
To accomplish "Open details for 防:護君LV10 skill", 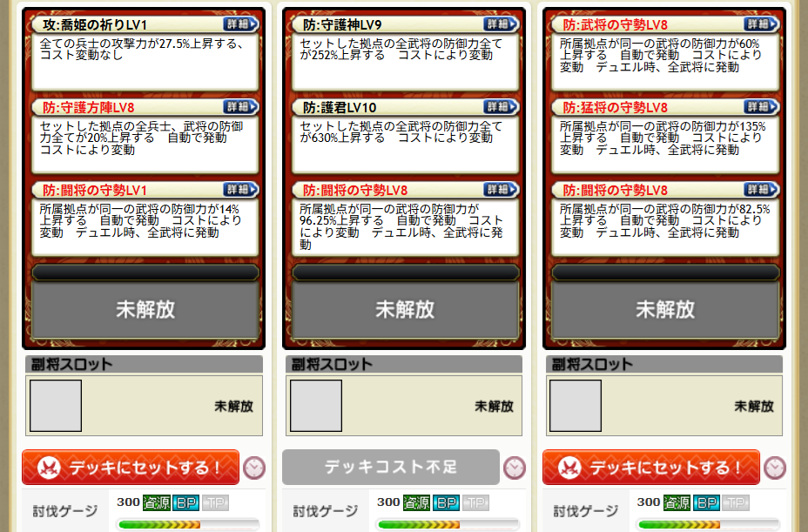I will [x=501, y=107].
